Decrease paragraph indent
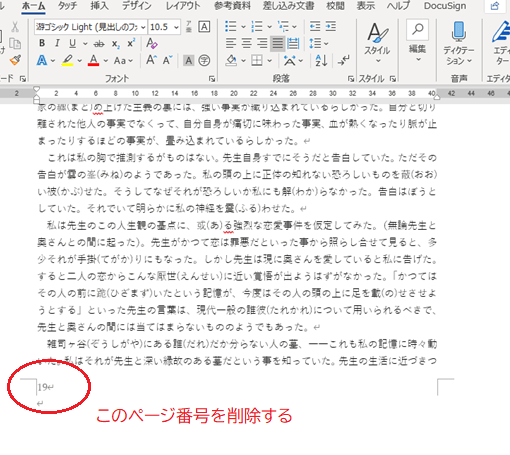 point(315,26)
